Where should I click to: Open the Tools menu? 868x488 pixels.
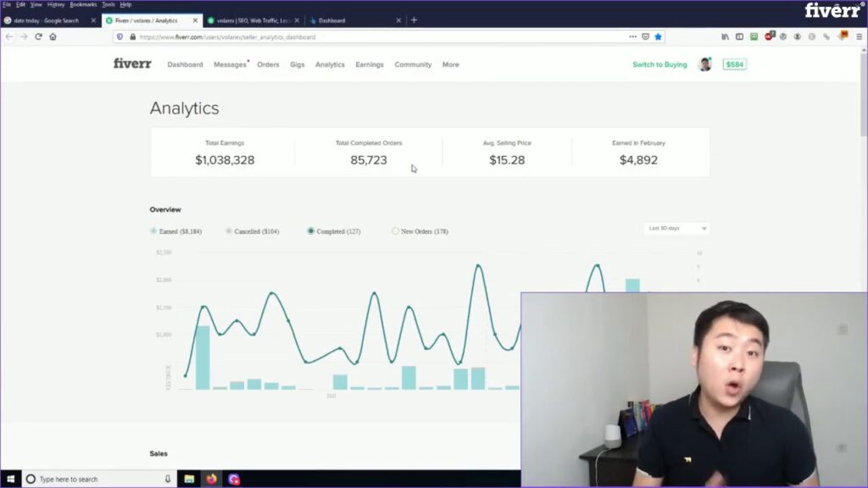[x=108, y=4]
